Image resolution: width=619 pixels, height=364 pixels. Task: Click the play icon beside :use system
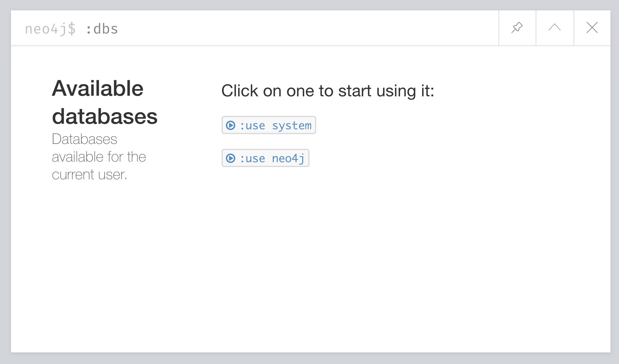tap(230, 125)
